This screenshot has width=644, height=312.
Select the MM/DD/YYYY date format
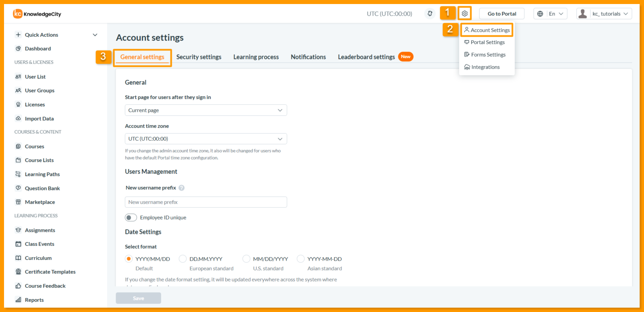tap(246, 259)
